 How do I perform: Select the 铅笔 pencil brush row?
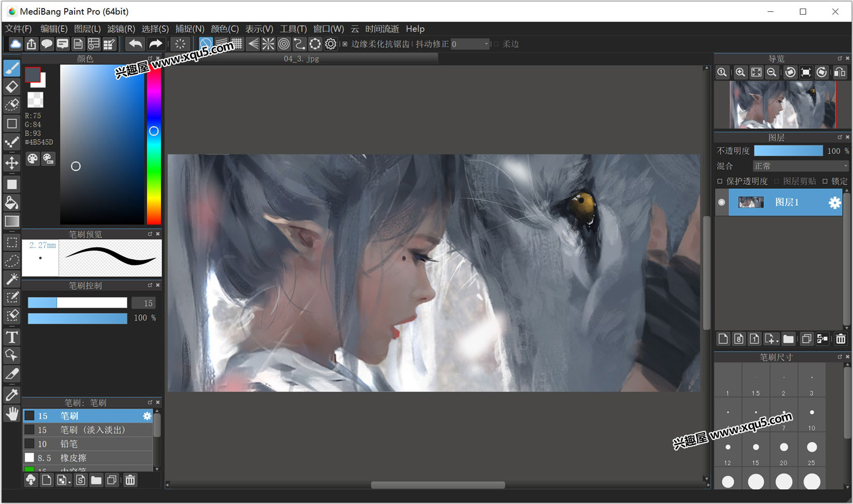click(88, 444)
